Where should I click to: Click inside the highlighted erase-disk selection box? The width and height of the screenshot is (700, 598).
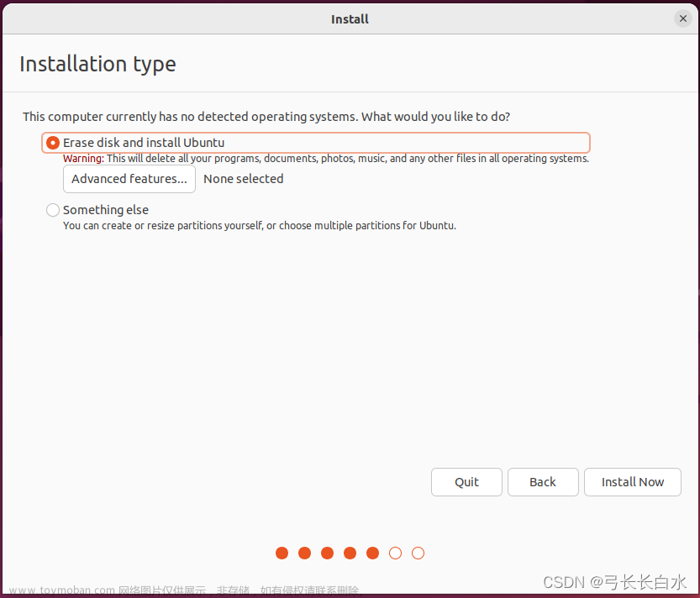pyautogui.click(x=315, y=142)
